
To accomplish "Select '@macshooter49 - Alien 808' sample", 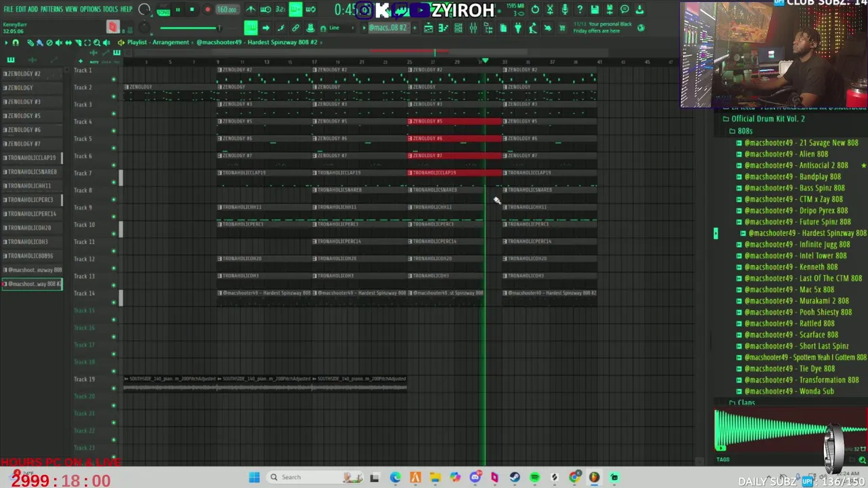I will [782, 154].
